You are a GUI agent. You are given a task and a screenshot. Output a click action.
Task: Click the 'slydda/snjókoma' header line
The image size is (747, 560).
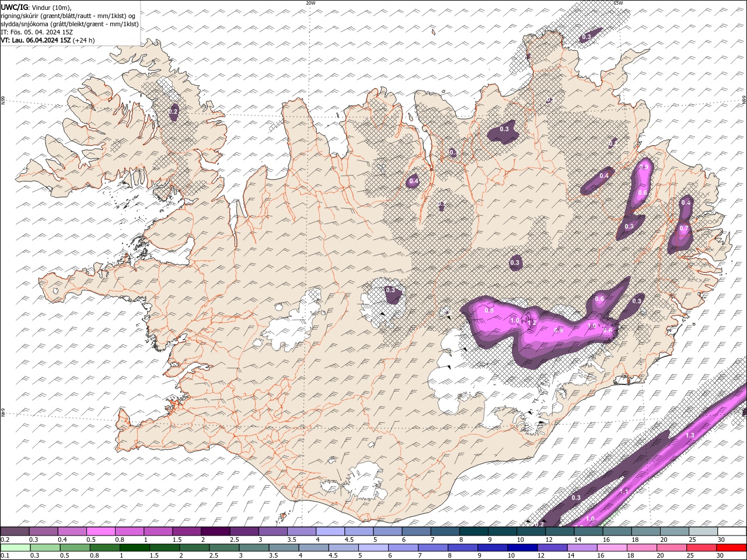point(69,24)
